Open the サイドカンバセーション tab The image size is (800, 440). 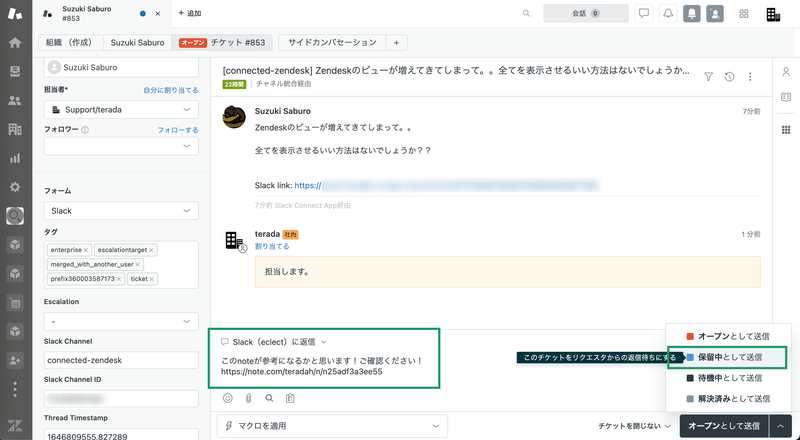[x=332, y=42]
